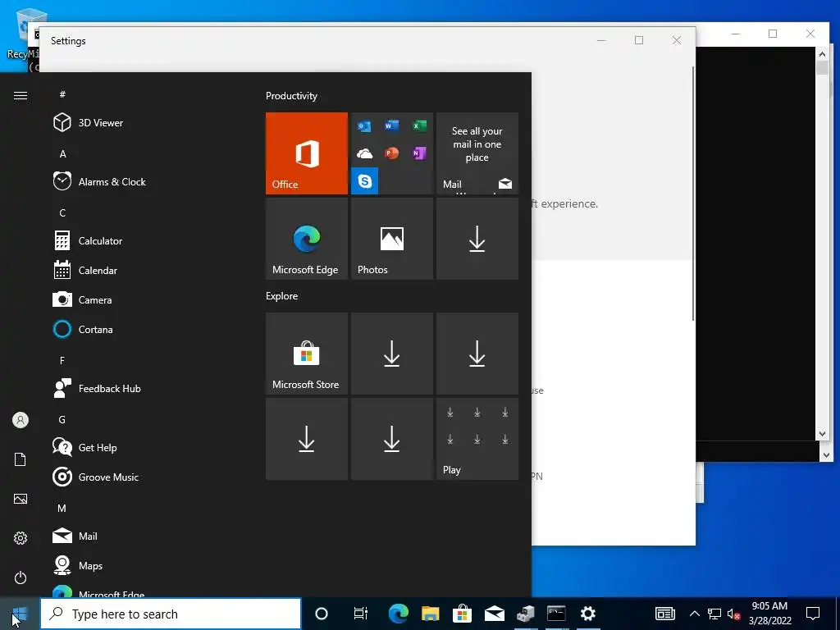
Task: Open the muted volume tray icon
Action: pos(733,614)
